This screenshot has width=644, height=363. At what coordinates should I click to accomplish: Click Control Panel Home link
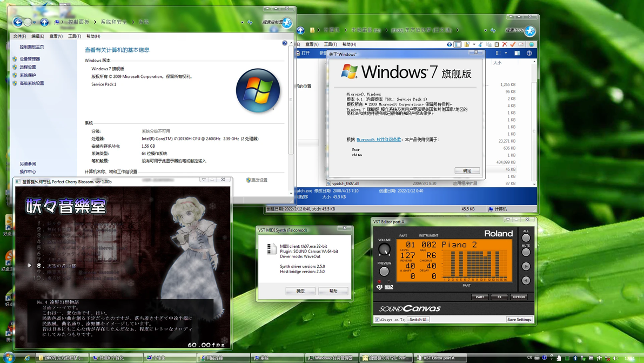pos(32,47)
